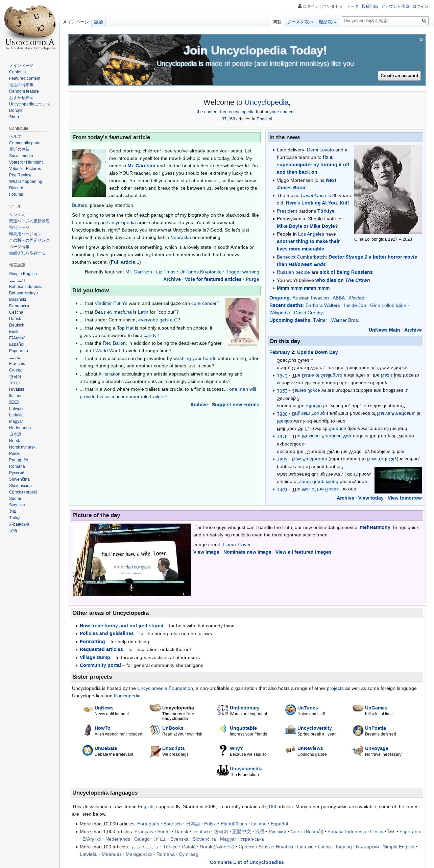
Task: Click the Votes for Highlight link
Action: (x=26, y=162)
